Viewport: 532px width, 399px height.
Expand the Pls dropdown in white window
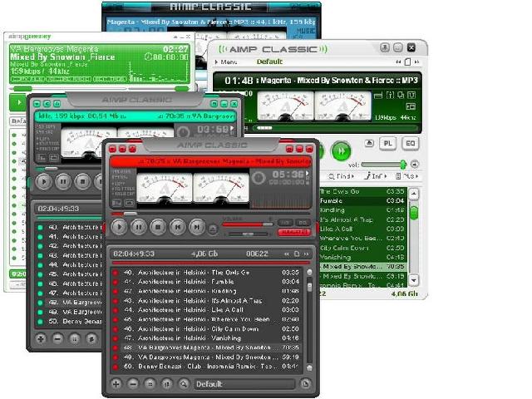coord(406,176)
